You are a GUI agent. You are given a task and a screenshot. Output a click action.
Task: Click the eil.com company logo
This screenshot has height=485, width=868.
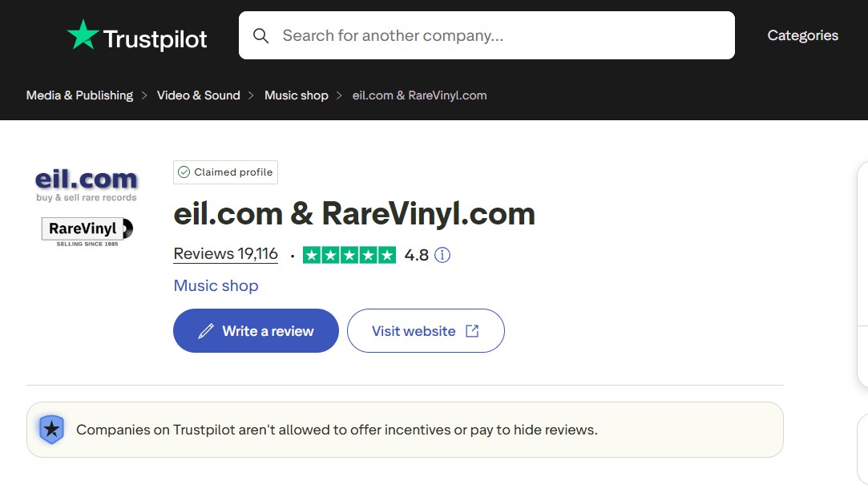coord(87,183)
